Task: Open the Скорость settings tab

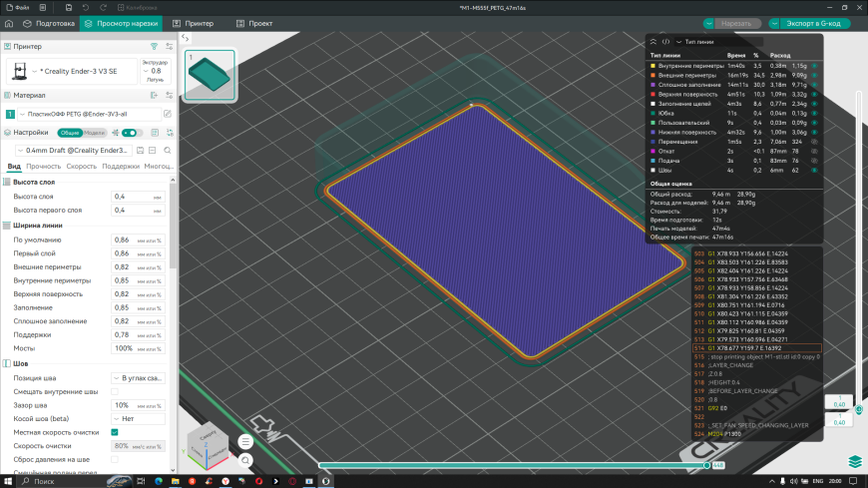Action: [x=82, y=167]
